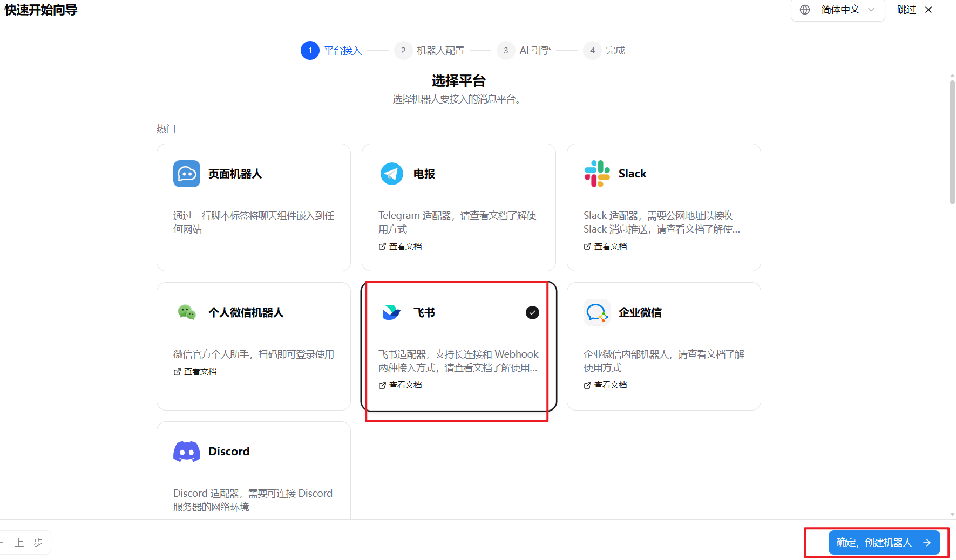This screenshot has height=560, width=956.
Task: Click 上一步 back button
Action: [x=25, y=543]
